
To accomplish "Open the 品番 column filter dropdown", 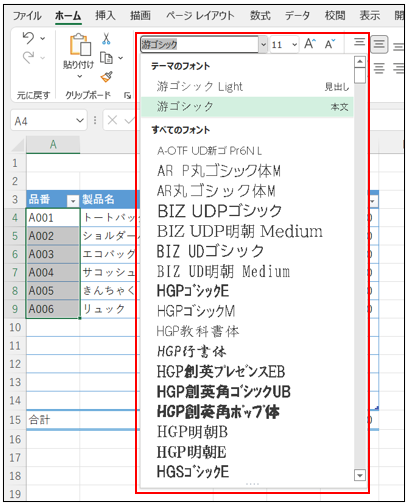I will tap(73, 201).
